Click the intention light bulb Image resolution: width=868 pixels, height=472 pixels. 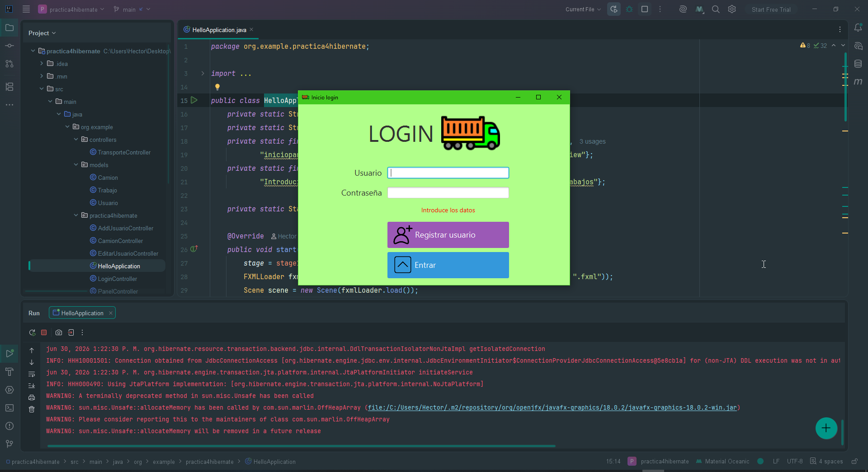coord(217,87)
